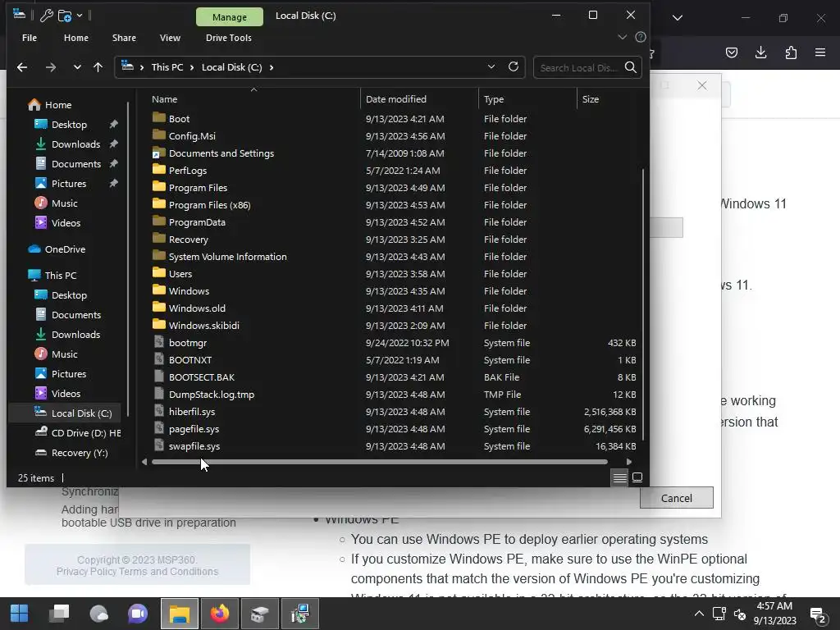Select the Windows.skibidi folder

pos(203,326)
